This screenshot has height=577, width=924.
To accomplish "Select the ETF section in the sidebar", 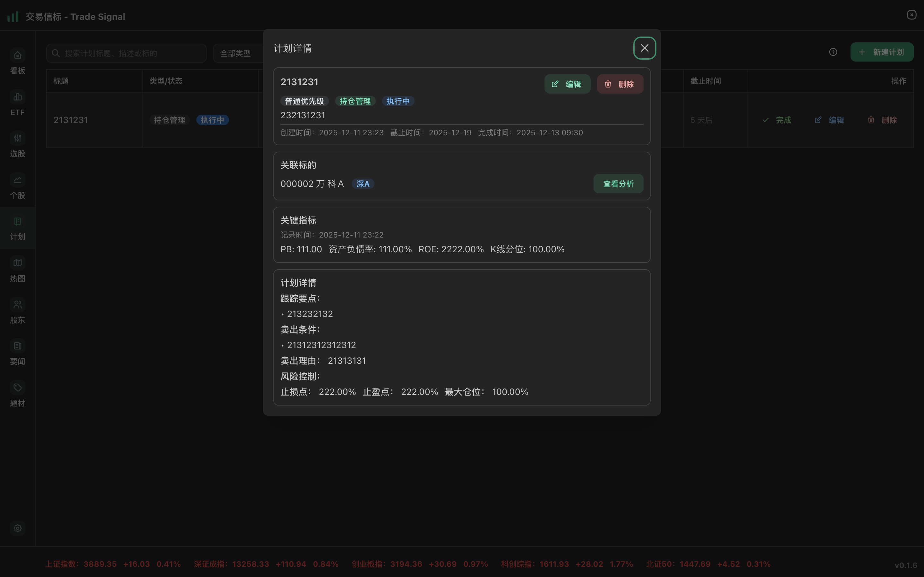I will tap(17, 104).
